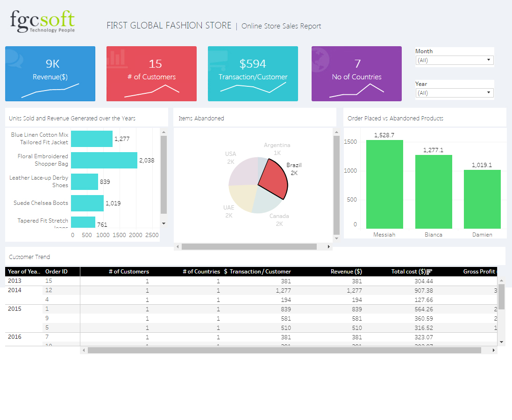
Task: Click the down arrow on the Units Sold scrollbar
Action: tap(164, 224)
